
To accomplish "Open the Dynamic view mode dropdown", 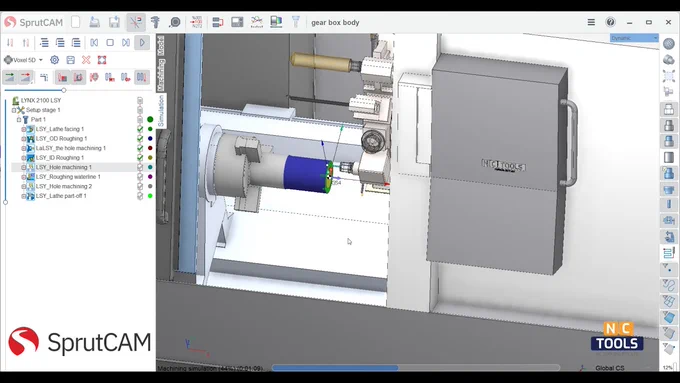I will pyautogui.click(x=634, y=38).
